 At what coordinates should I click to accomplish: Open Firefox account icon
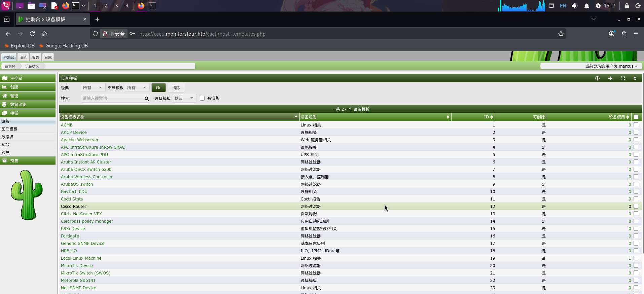612,34
